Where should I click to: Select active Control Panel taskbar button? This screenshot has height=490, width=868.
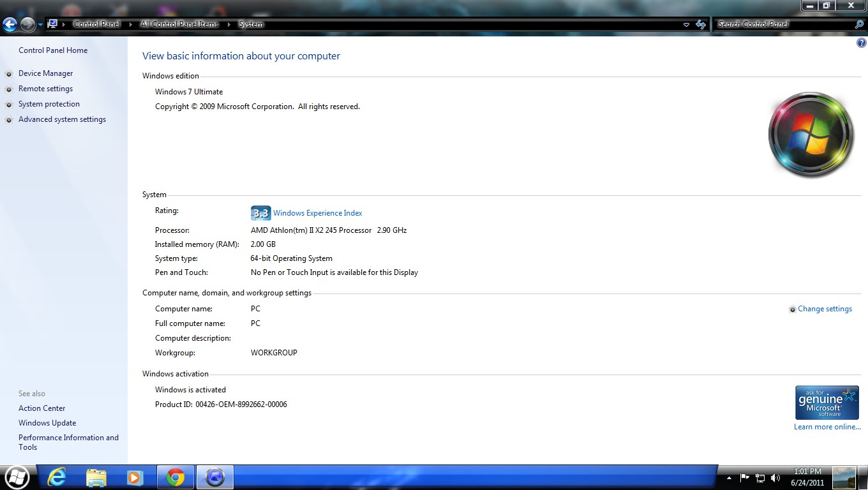tap(215, 477)
